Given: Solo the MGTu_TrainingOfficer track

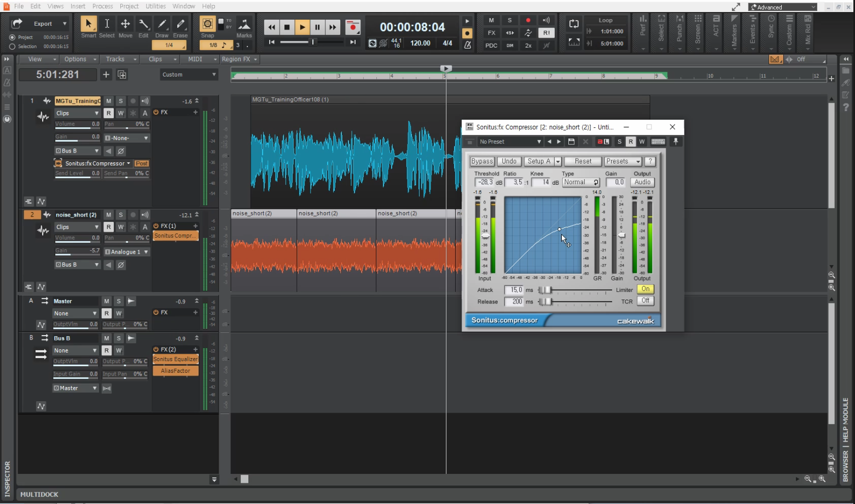Looking at the screenshot, I should tap(120, 101).
